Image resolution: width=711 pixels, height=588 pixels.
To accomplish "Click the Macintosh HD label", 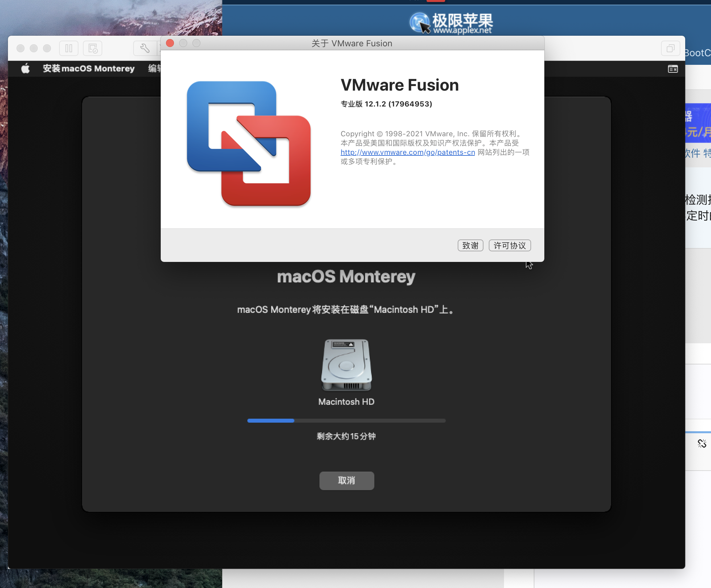I will point(346,402).
